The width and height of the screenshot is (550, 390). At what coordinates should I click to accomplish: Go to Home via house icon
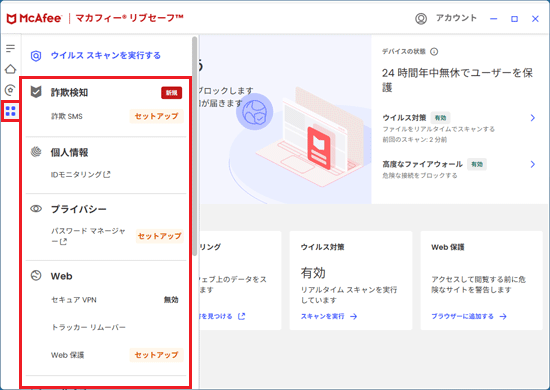(x=11, y=69)
